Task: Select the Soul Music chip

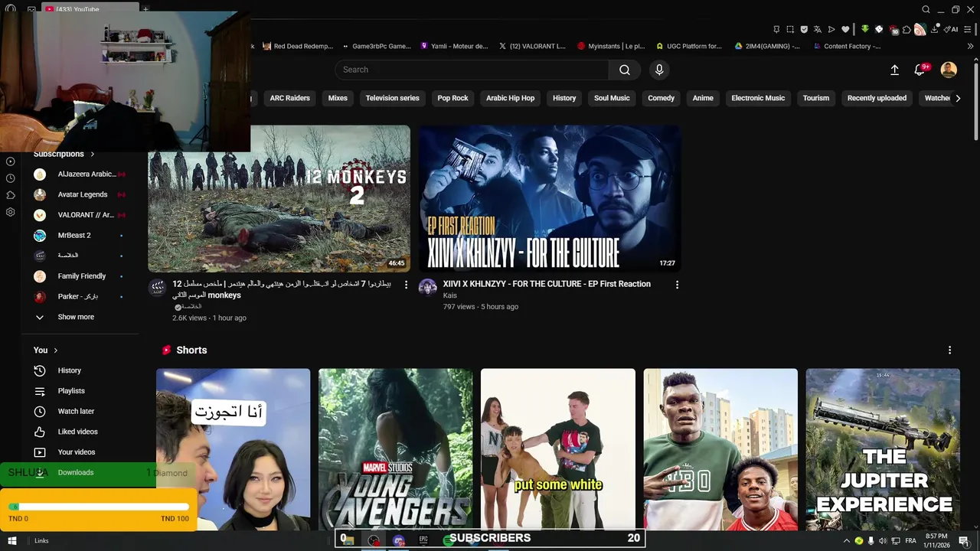Action: click(x=612, y=98)
